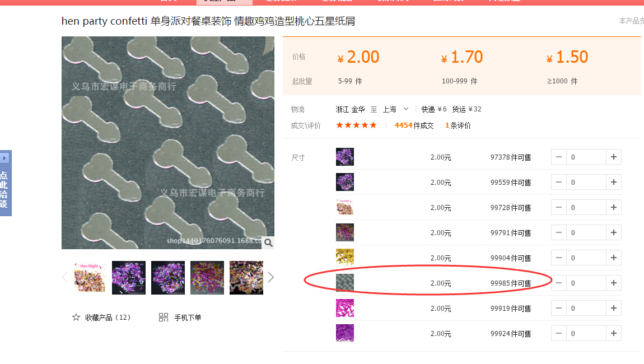The image size is (644, 364).
Task: Click the quantity field for 99559 row
Action: tap(586, 183)
